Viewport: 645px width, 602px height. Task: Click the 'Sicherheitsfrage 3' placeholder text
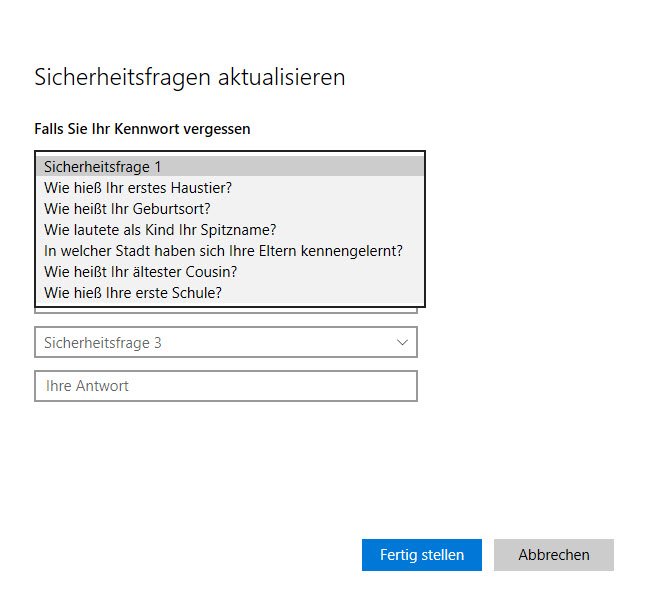102,342
